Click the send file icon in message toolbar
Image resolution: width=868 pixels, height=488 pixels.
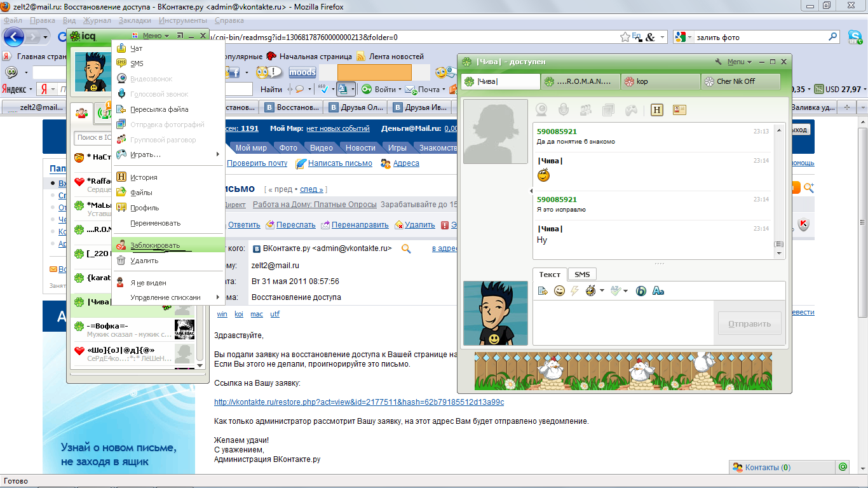pos(543,291)
